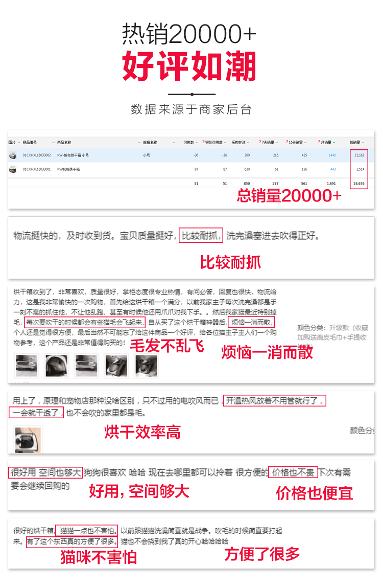Open the 7天销量 column sort chevron
The height and width of the screenshot is (588, 383).
[x=277, y=143]
